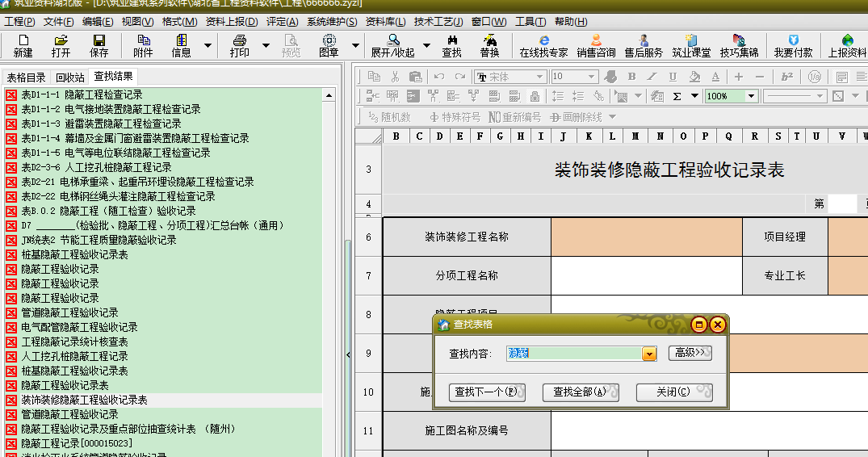
Task: Click the Σ sum icon
Action: [x=677, y=96]
